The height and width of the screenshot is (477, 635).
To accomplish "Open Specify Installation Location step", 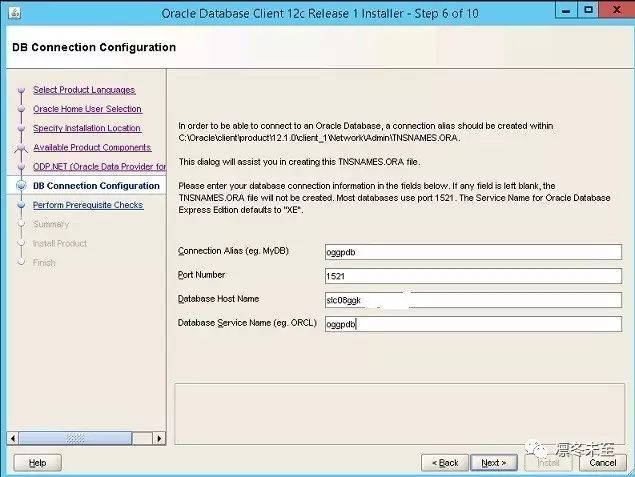I will tap(87, 128).
